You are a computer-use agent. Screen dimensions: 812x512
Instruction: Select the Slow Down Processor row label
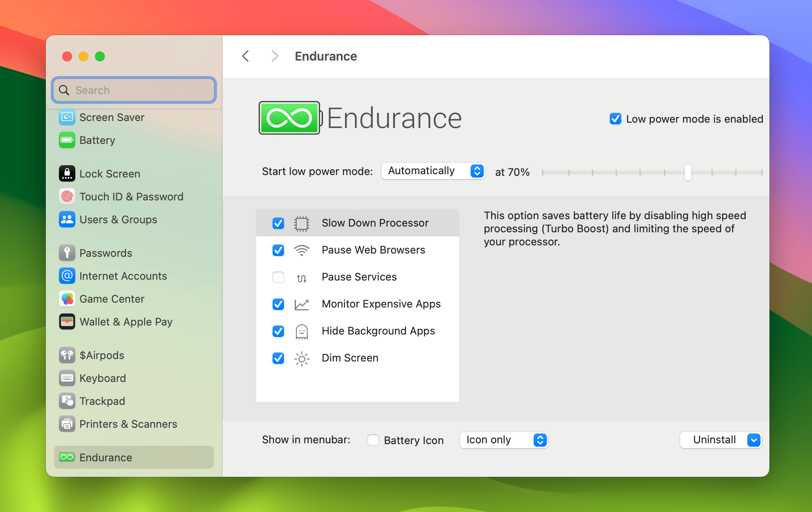(375, 223)
